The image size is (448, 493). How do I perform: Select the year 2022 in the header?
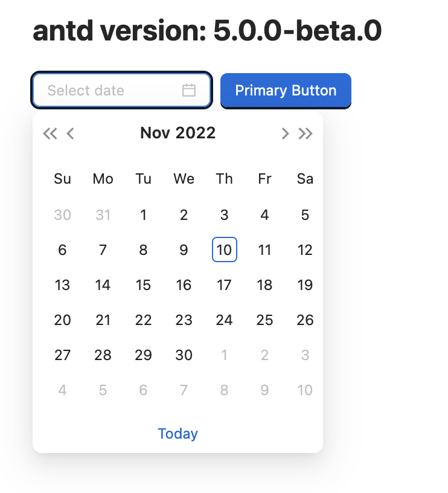196,133
